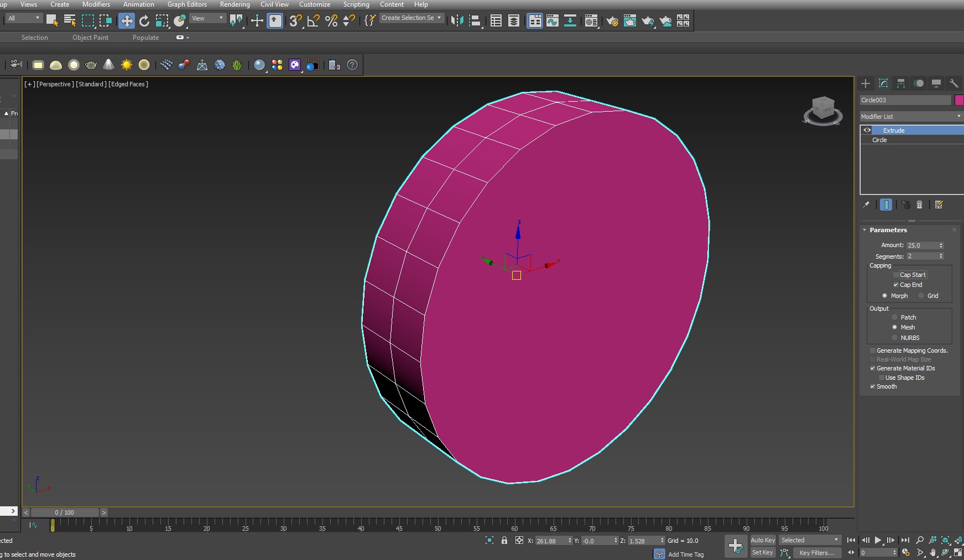
Task: Open the Utilities panel wrench icon
Action: (x=954, y=83)
